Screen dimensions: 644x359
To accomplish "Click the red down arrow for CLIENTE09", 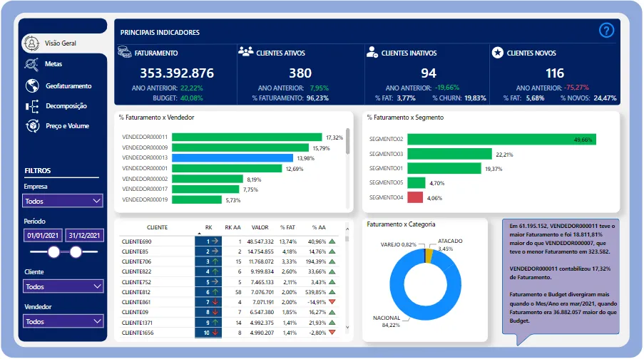I will [x=215, y=312].
